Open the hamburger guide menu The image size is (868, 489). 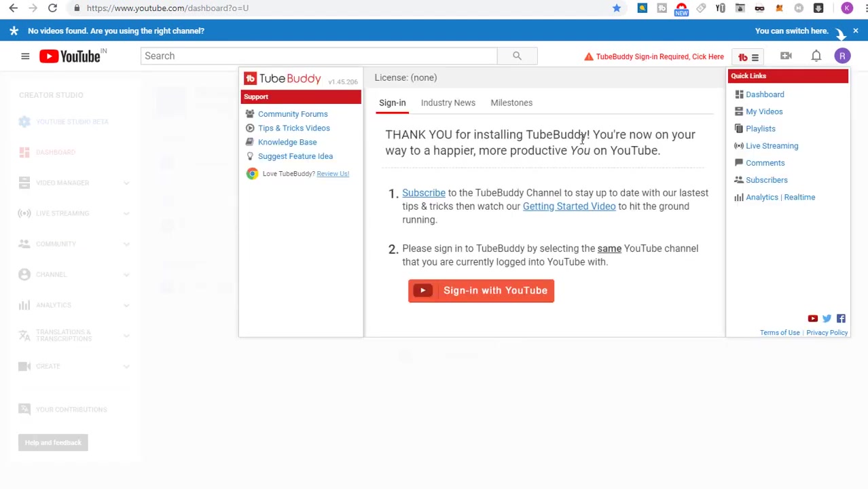pos(25,56)
